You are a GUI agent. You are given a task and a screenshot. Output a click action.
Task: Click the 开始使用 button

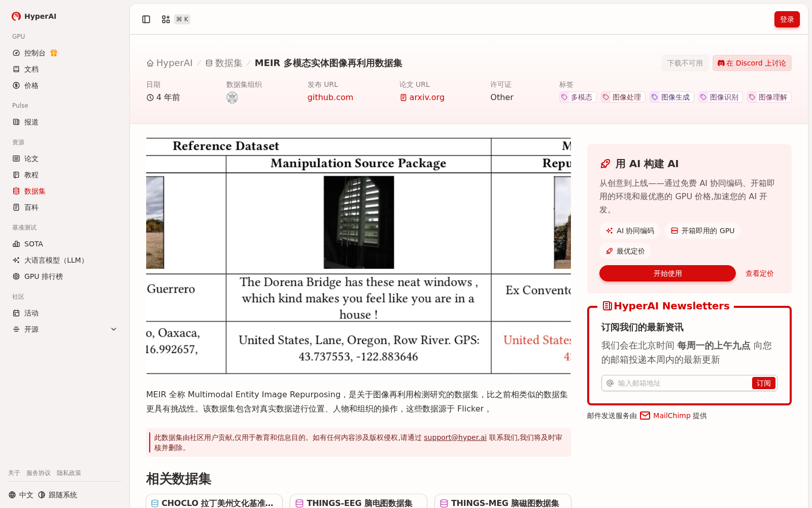667,273
